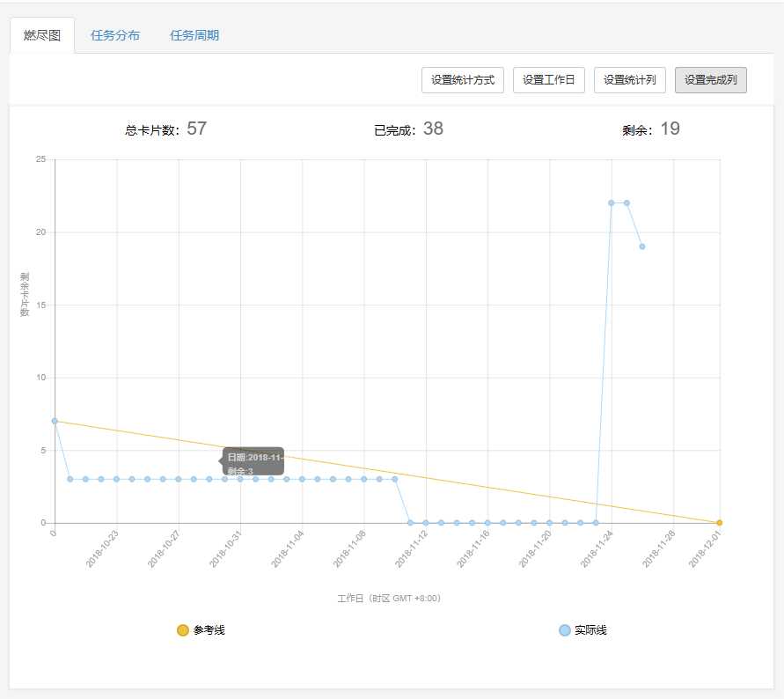
Task: Select the 总卡片数 value 57
Action: [196, 129]
